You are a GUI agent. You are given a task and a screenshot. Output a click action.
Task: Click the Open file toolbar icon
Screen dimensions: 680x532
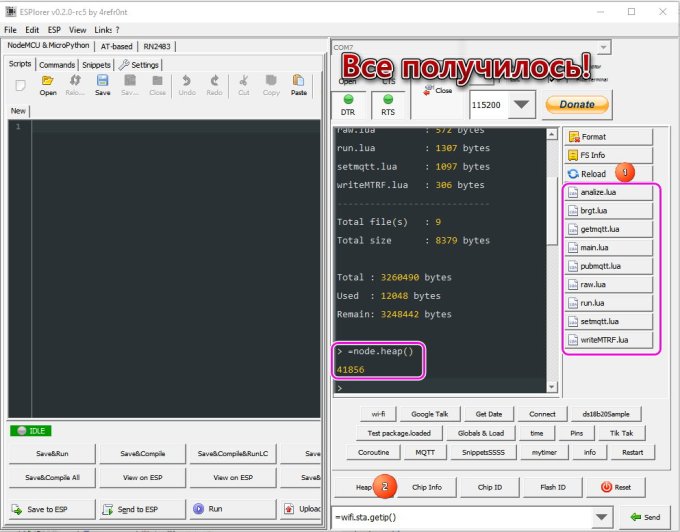click(x=47, y=85)
